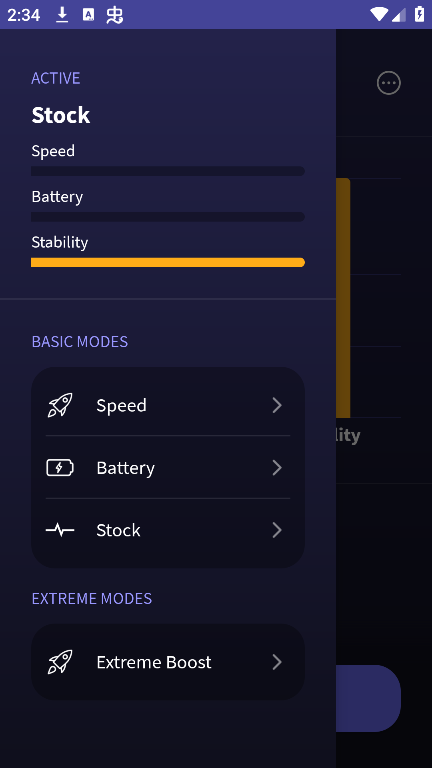Tap the battery indicator in status bar
432x768 pixels.
(419, 15)
